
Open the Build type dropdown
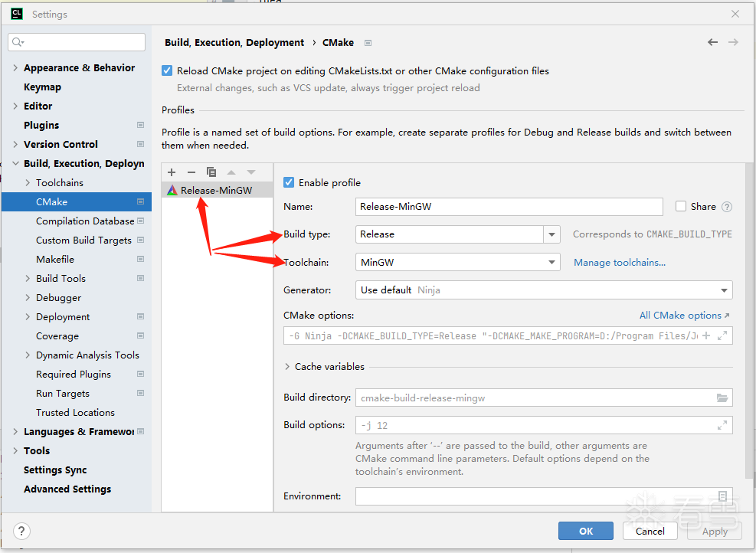(551, 234)
